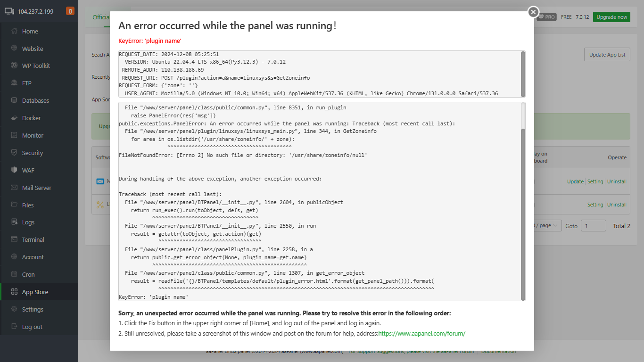Image resolution: width=644 pixels, height=362 pixels.
Task: Click the Databases icon in the sidebar
Action: click(14, 100)
